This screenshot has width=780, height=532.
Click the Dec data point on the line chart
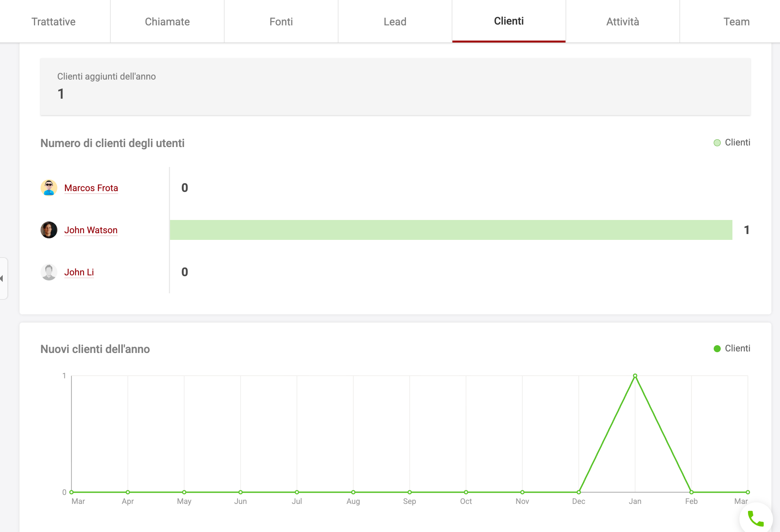[579, 492]
